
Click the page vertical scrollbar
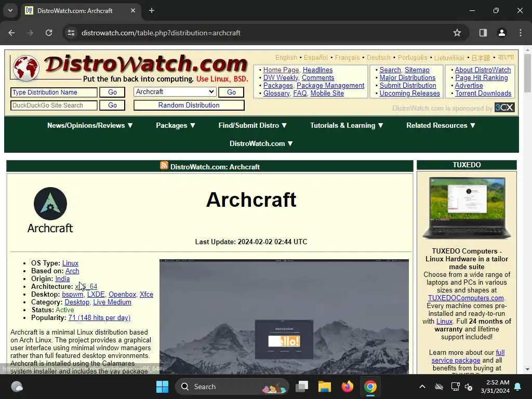coord(527,209)
